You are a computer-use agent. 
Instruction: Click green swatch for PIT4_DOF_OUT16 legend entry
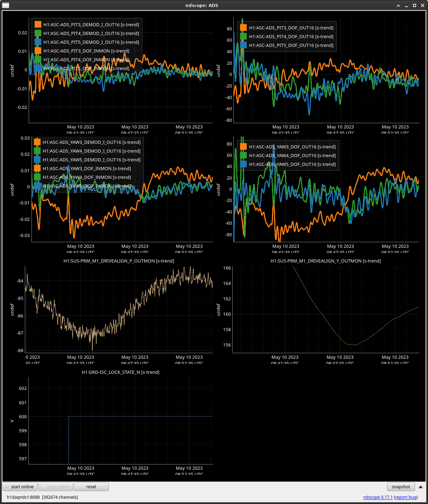243,36
